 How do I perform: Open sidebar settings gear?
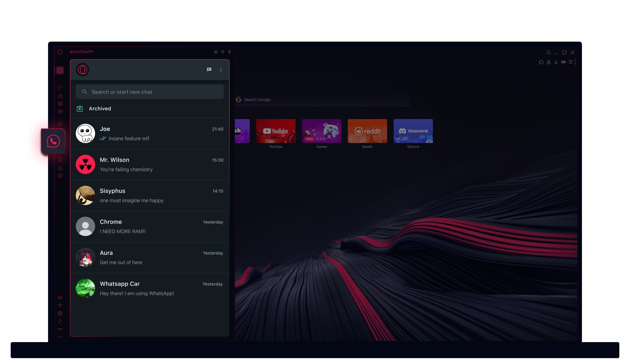(x=60, y=176)
